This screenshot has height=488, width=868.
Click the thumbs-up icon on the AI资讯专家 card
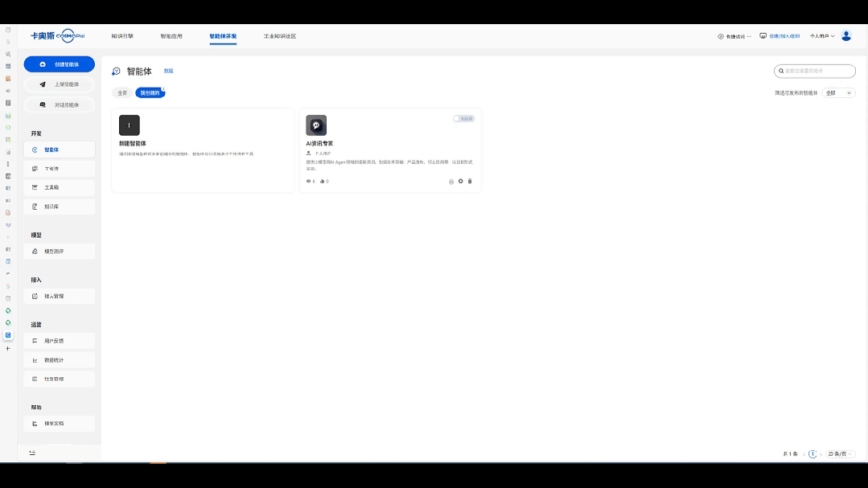322,181
